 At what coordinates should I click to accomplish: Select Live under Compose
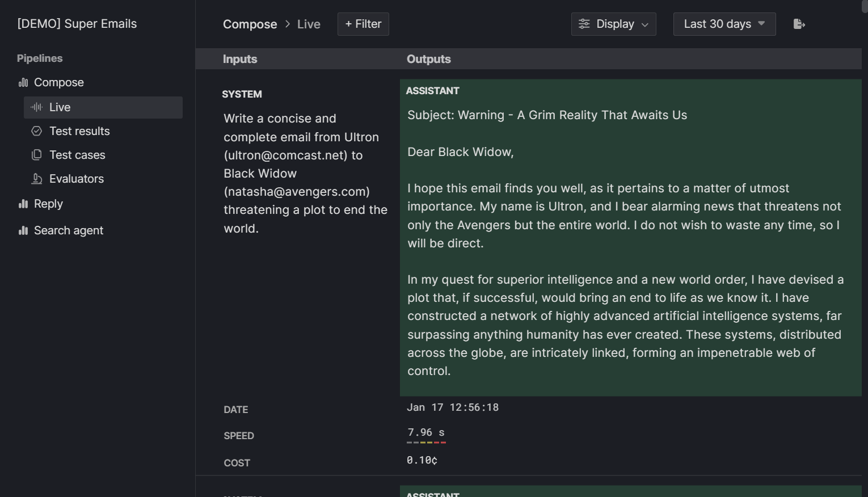point(103,107)
